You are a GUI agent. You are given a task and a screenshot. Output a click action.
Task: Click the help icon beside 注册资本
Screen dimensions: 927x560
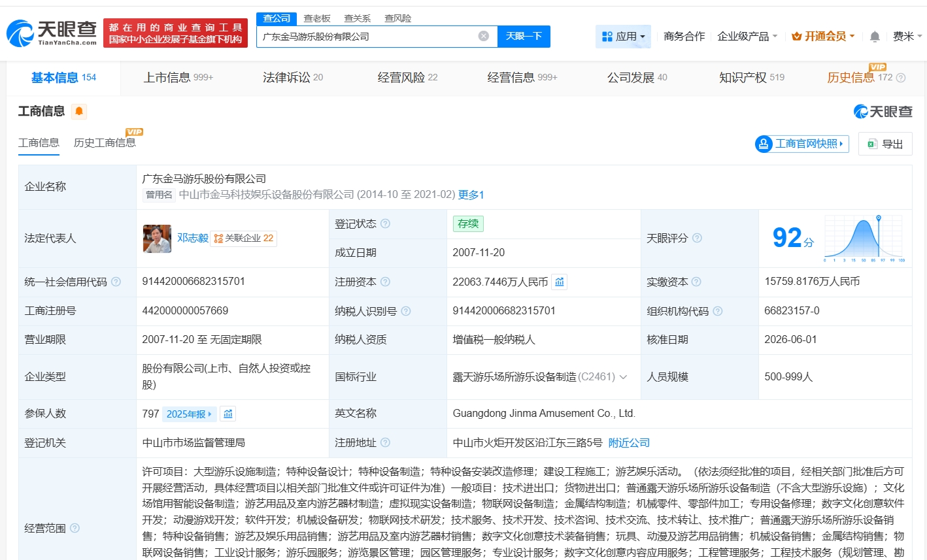[x=386, y=282]
